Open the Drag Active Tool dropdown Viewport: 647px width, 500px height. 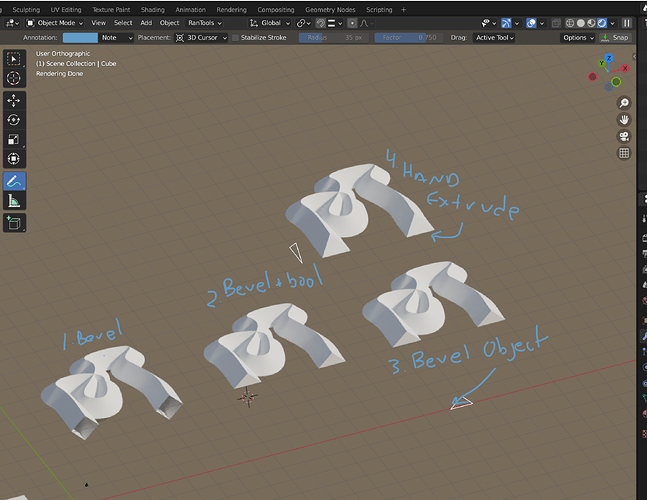click(494, 38)
